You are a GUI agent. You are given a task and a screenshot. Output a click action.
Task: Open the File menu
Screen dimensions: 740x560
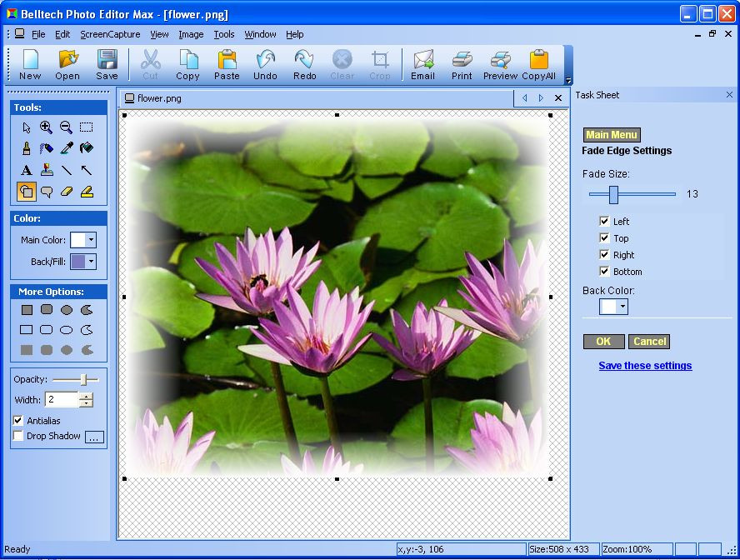[x=38, y=34]
